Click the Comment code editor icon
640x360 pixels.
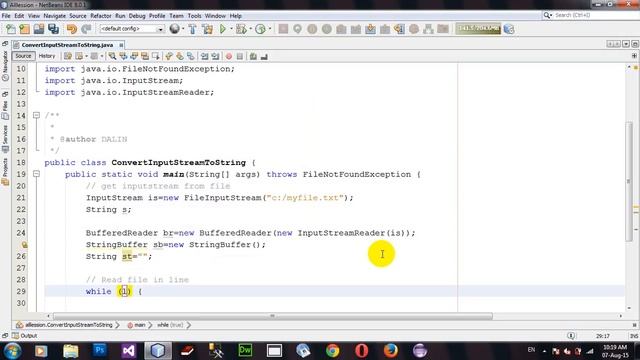coord(253,56)
